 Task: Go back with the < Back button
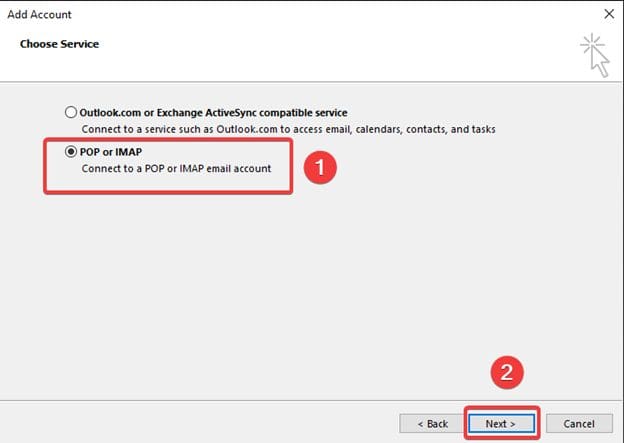tap(431, 423)
